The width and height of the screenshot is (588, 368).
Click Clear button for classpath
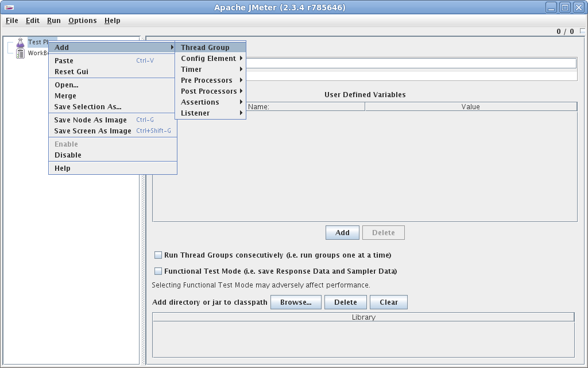(389, 302)
